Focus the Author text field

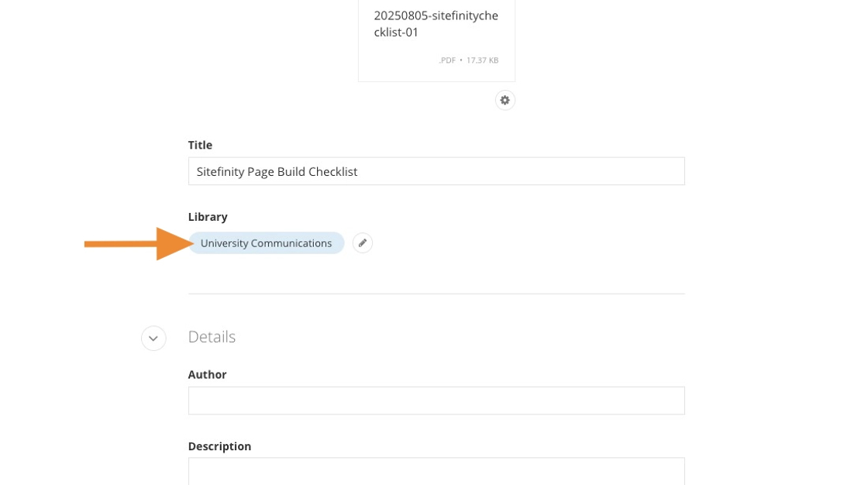tap(436, 401)
